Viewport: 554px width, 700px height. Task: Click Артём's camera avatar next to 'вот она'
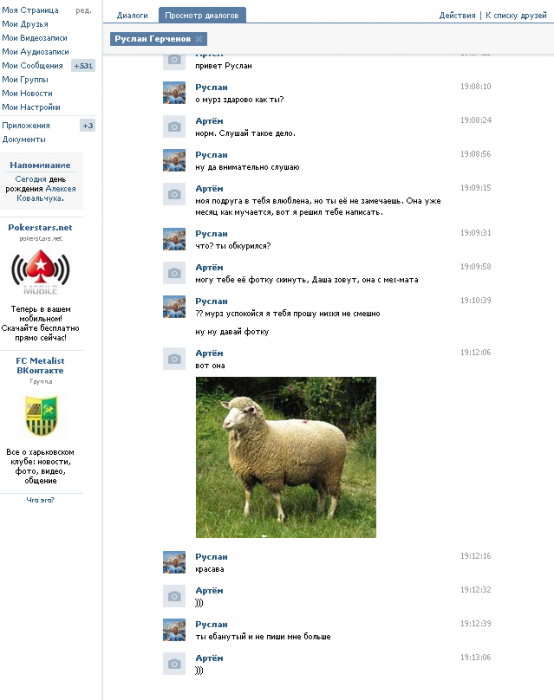[x=174, y=359]
